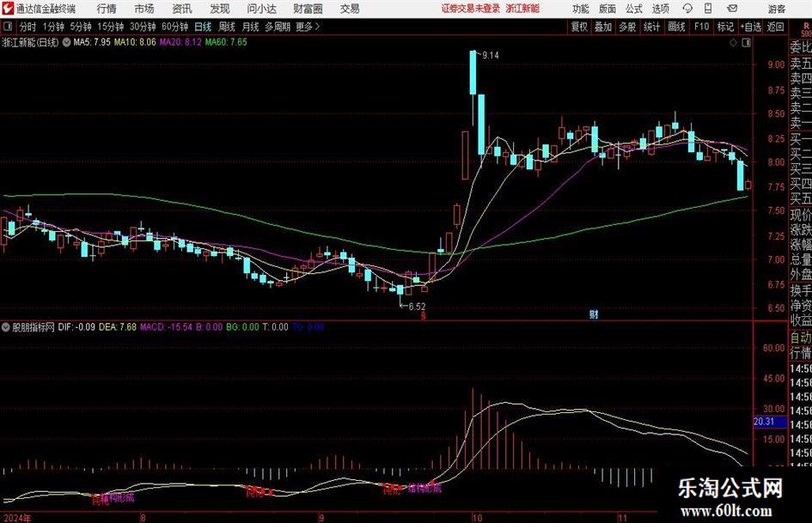Expand the 浙江新能(日线) indicator dropdown arrow
Viewport: 812px width, 523px height.
[66, 42]
